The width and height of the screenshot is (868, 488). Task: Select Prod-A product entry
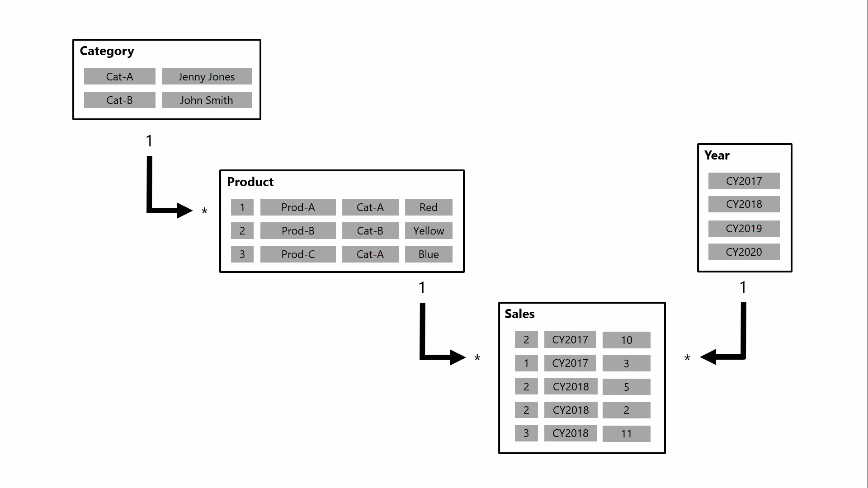click(x=297, y=207)
